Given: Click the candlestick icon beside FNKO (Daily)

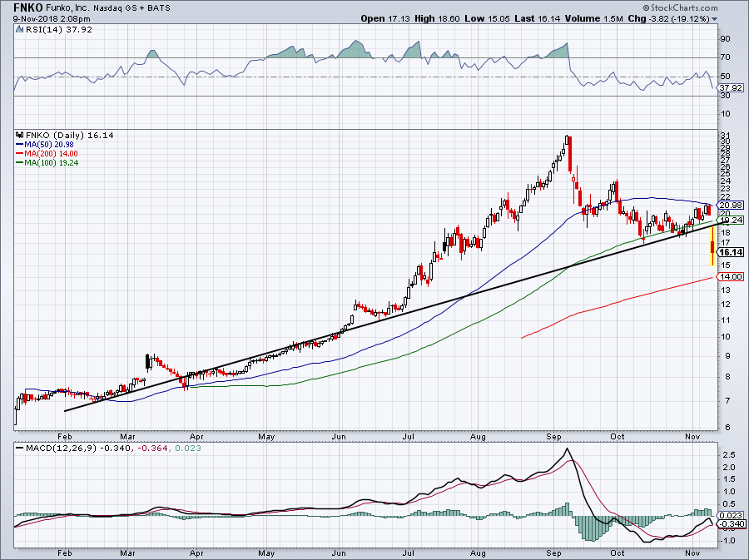Looking at the screenshot, I should (20, 135).
